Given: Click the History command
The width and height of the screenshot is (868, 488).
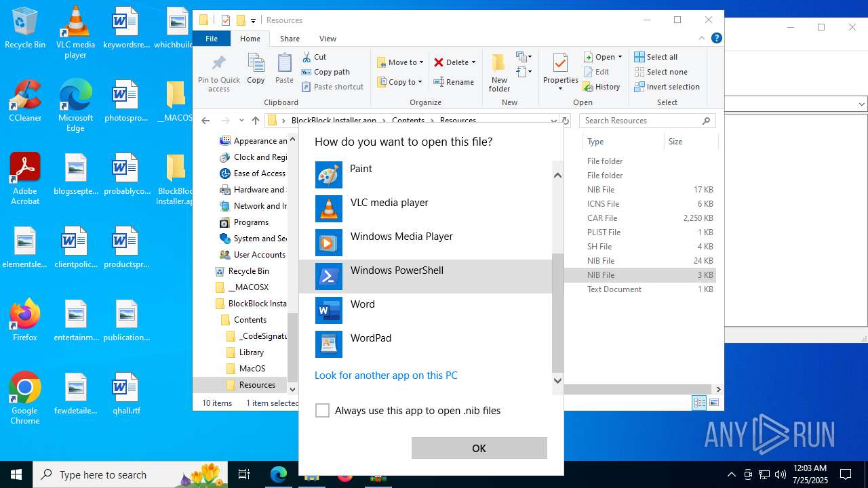Looking at the screenshot, I should click(601, 87).
